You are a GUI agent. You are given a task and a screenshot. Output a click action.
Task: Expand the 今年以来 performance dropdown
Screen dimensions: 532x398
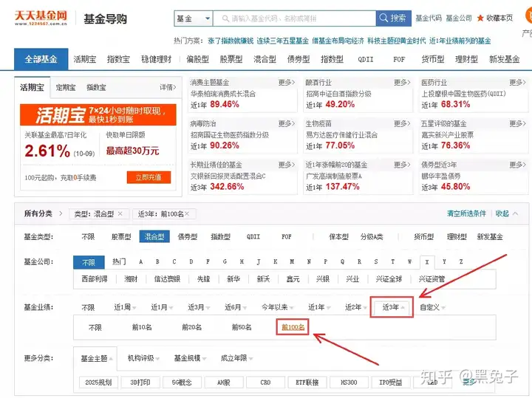(277, 307)
